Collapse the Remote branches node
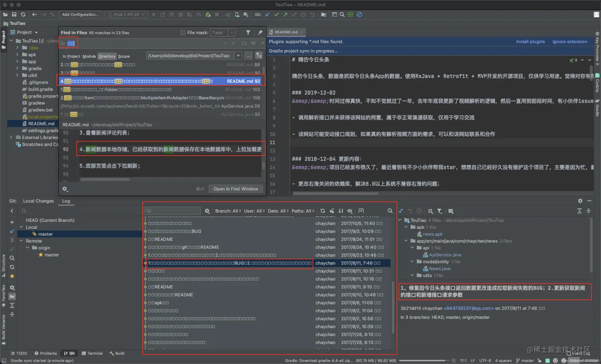The height and width of the screenshot is (364, 601). coord(21,241)
